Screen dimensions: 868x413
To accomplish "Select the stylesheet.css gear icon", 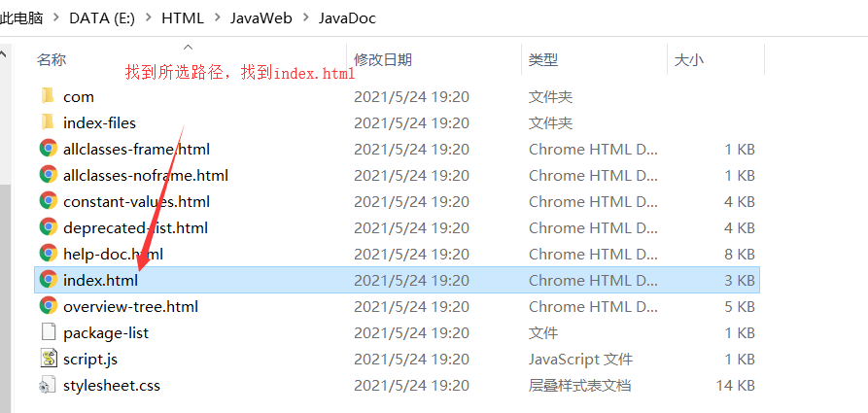I will point(49,386).
